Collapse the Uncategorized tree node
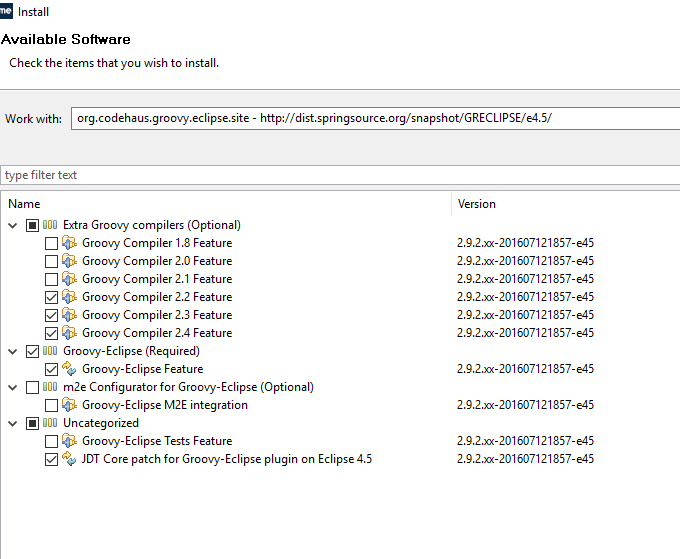 point(13,423)
